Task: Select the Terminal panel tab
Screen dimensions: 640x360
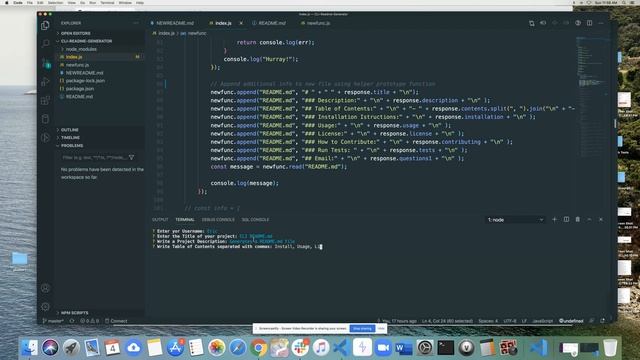Action: [x=185, y=220]
